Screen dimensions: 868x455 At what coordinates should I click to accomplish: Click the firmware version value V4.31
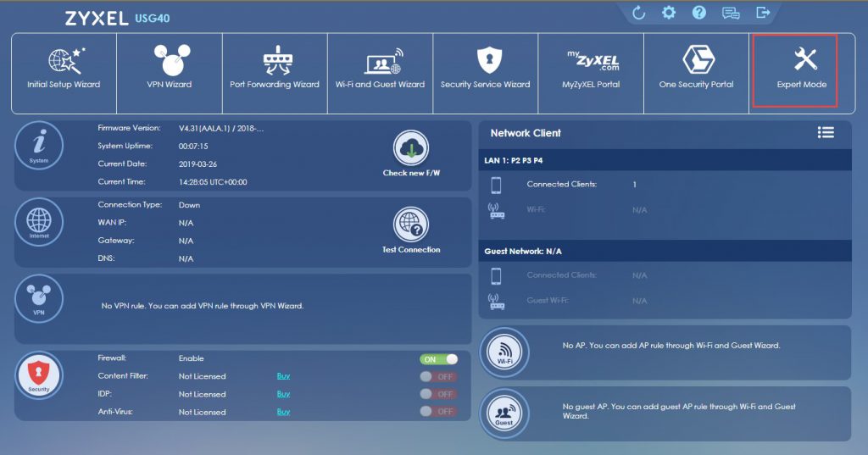(x=221, y=129)
